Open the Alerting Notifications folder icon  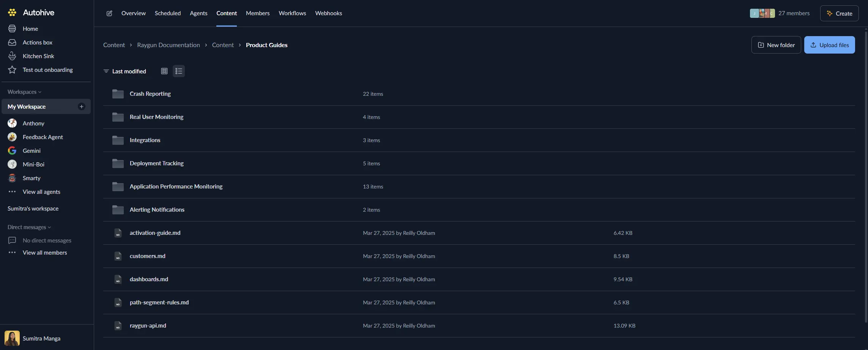tap(118, 210)
